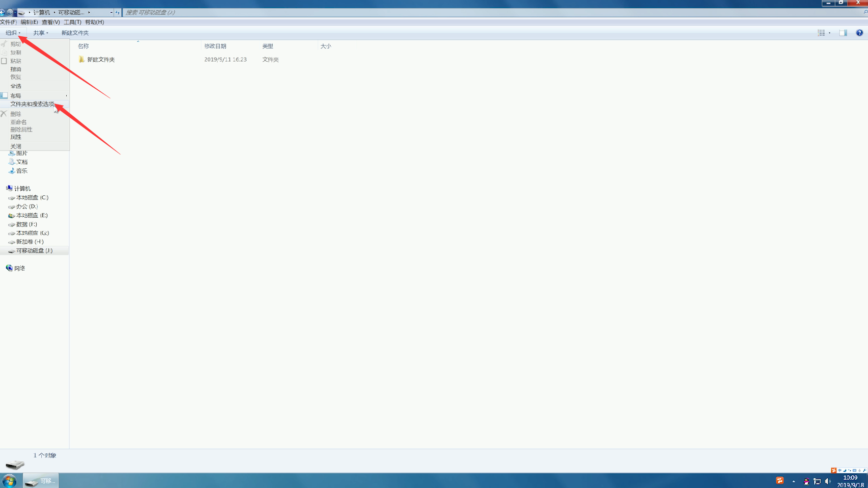The width and height of the screenshot is (868, 488).
Task: Open 新加卷 (H:) drive
Action: (26, 242)
